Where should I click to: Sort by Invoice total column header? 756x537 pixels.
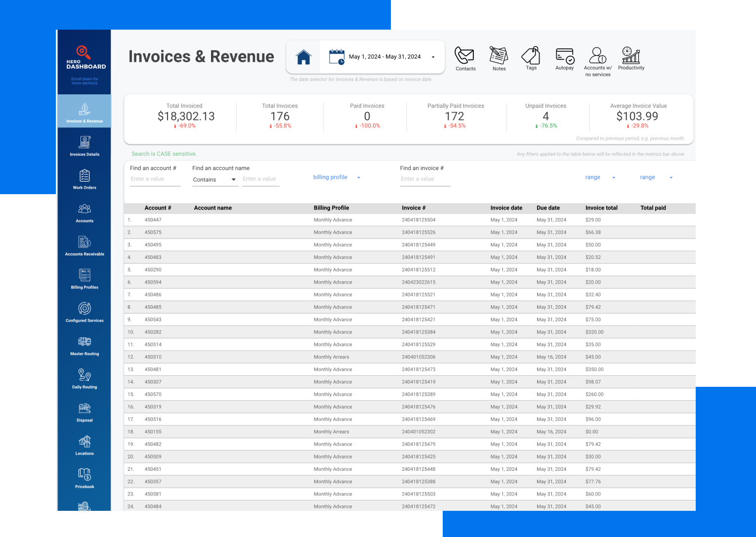tap(601, 208)
